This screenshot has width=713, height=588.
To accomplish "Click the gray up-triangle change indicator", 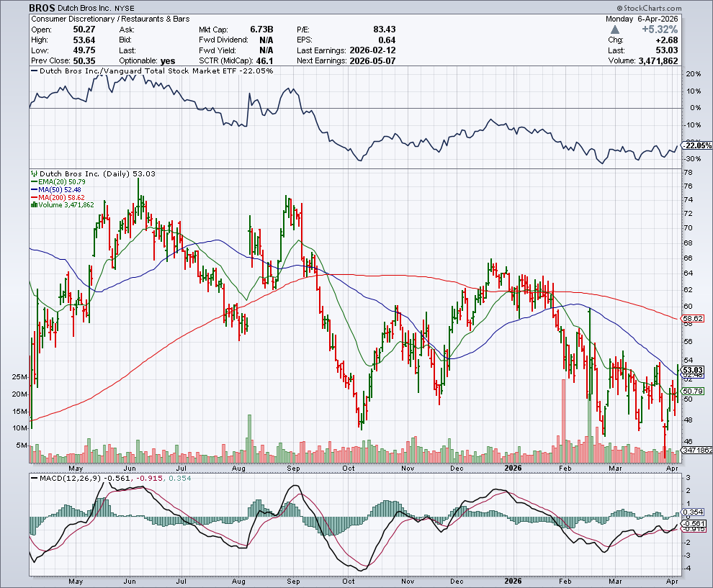I will pyautogui.click(x=615, y=30).
